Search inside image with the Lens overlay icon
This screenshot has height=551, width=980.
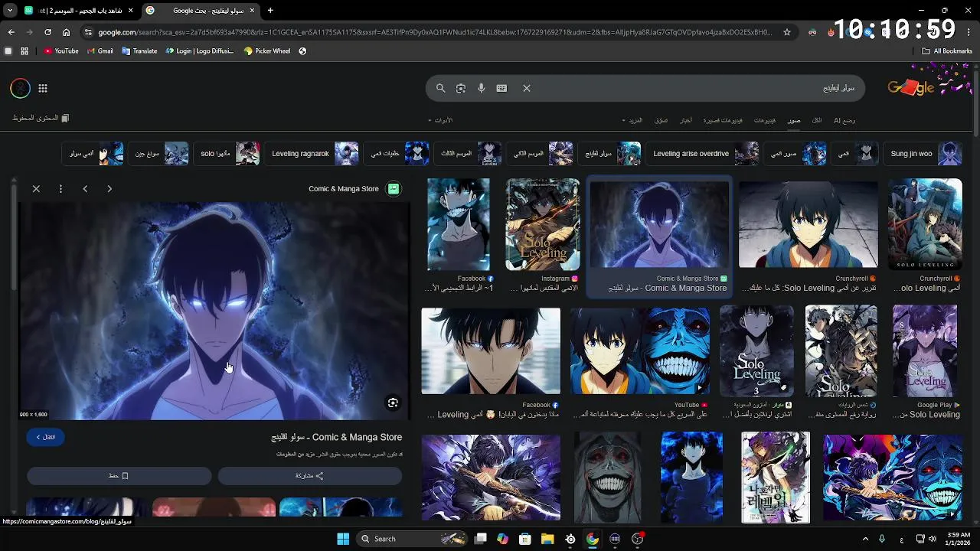click(393, 403)
